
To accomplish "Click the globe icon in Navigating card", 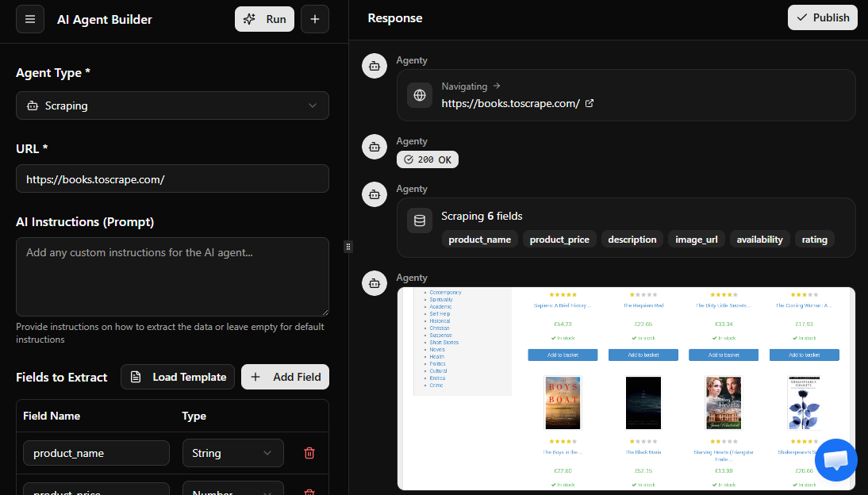I will [x=420, y=95].
